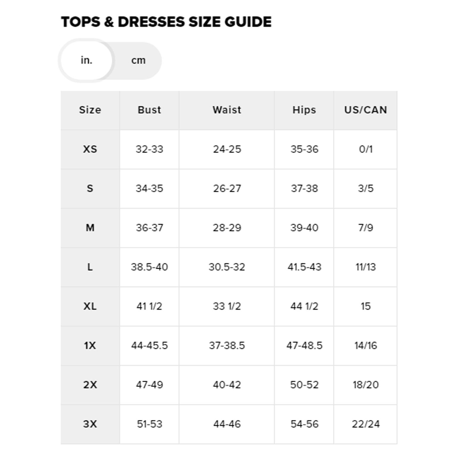This screenshot has width=476, height=476.
Task: Switch units to cm
Action: coord(138,60)
